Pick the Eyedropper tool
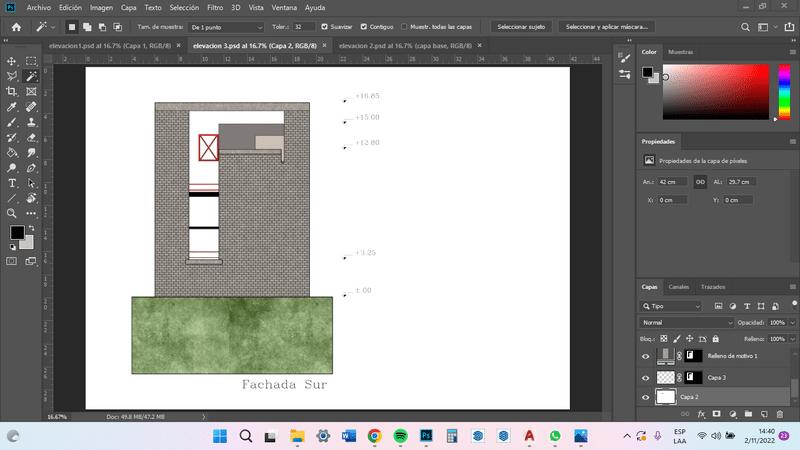Screen dimensions: 800x450 12,106
